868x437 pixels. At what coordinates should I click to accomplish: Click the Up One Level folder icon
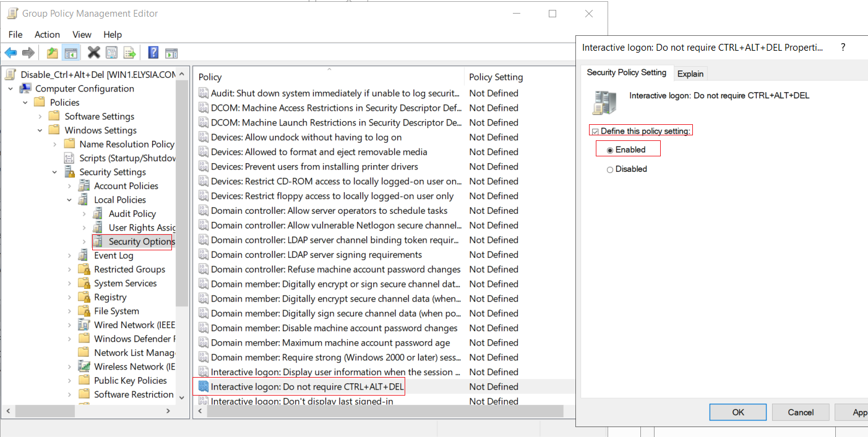[x=53, y=53]
